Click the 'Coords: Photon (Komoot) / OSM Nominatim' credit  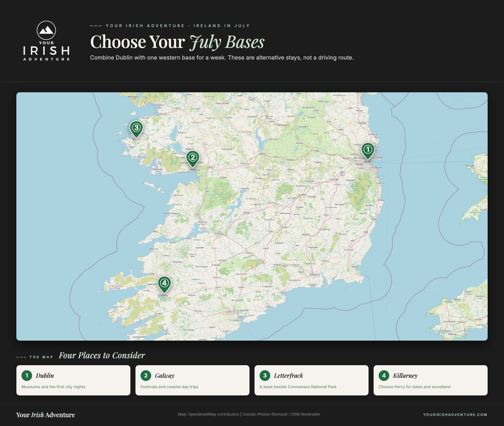281,414
